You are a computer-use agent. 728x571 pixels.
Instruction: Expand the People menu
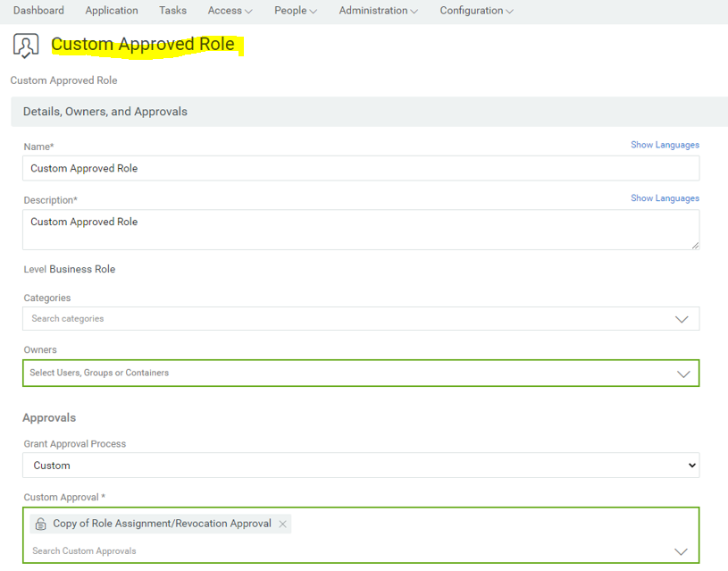(296, 11)
